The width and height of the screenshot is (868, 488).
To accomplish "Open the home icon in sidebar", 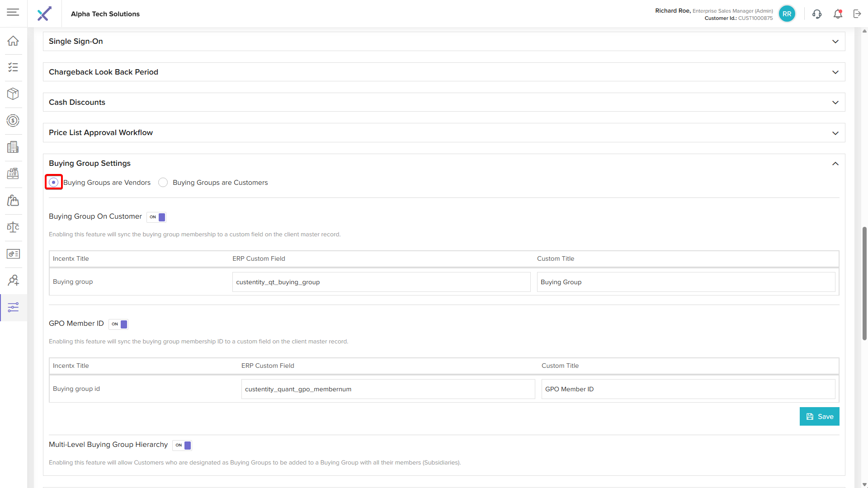I will tap(13, 41).
